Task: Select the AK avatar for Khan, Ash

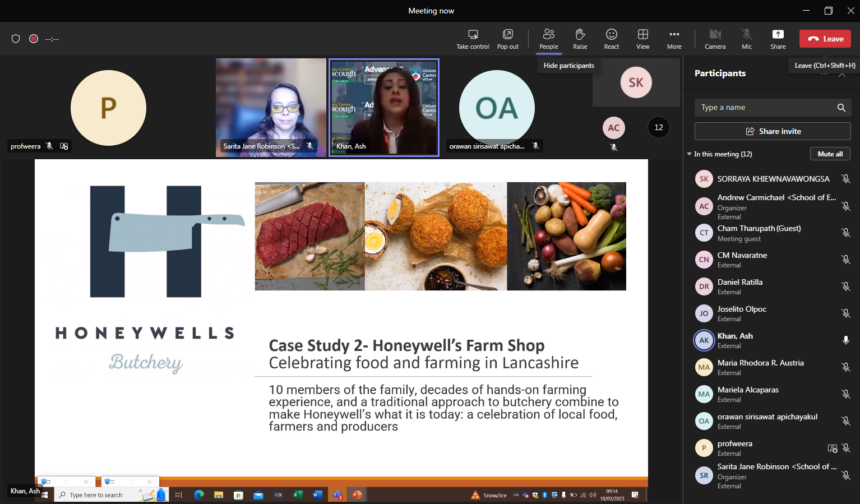Action: pos(704,340)
